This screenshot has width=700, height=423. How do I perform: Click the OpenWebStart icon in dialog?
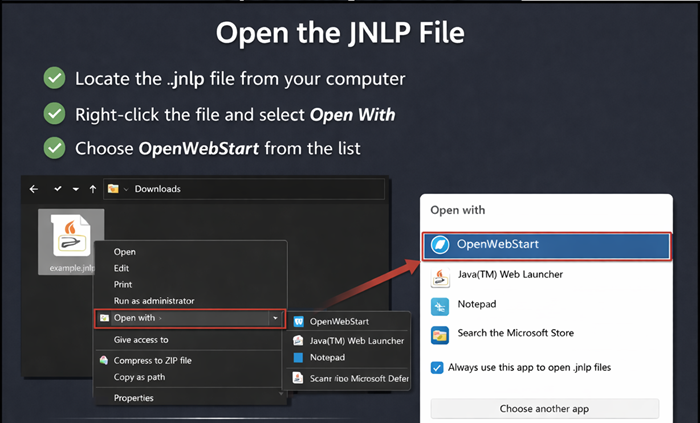click(x=440, y=245)
